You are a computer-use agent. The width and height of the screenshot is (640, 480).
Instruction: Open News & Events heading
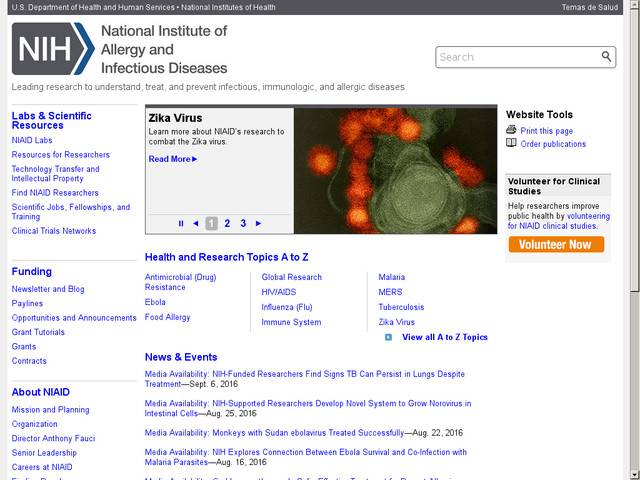(x=181, y=357)
